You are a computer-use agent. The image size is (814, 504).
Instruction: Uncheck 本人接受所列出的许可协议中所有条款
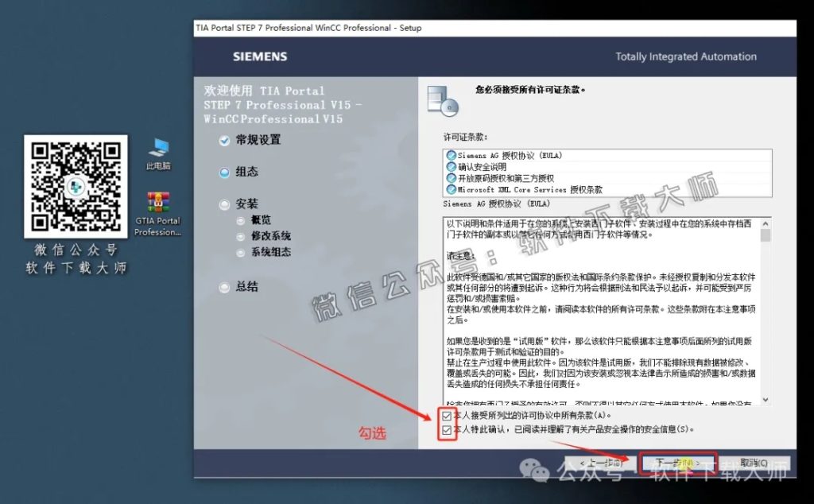(448, 415)
